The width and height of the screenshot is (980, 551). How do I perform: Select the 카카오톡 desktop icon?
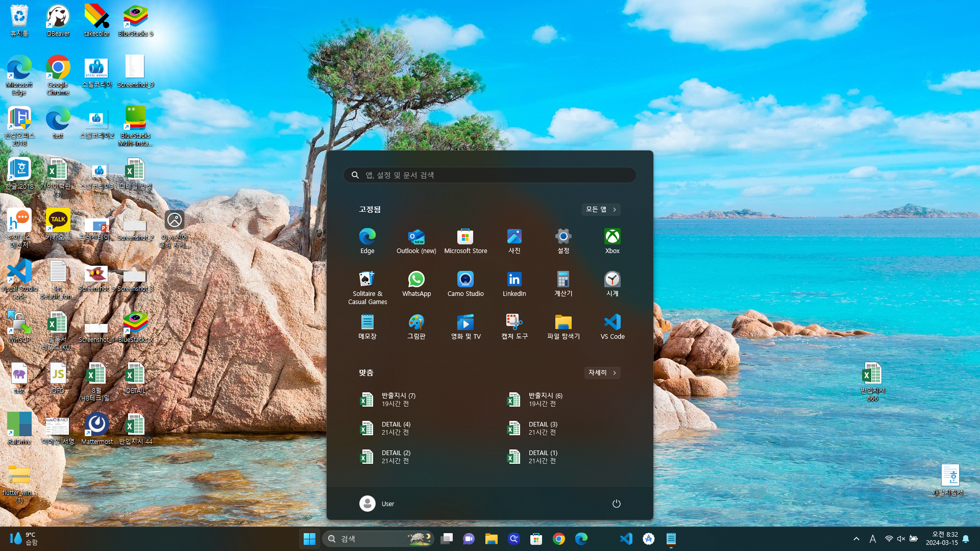[58, 224]
